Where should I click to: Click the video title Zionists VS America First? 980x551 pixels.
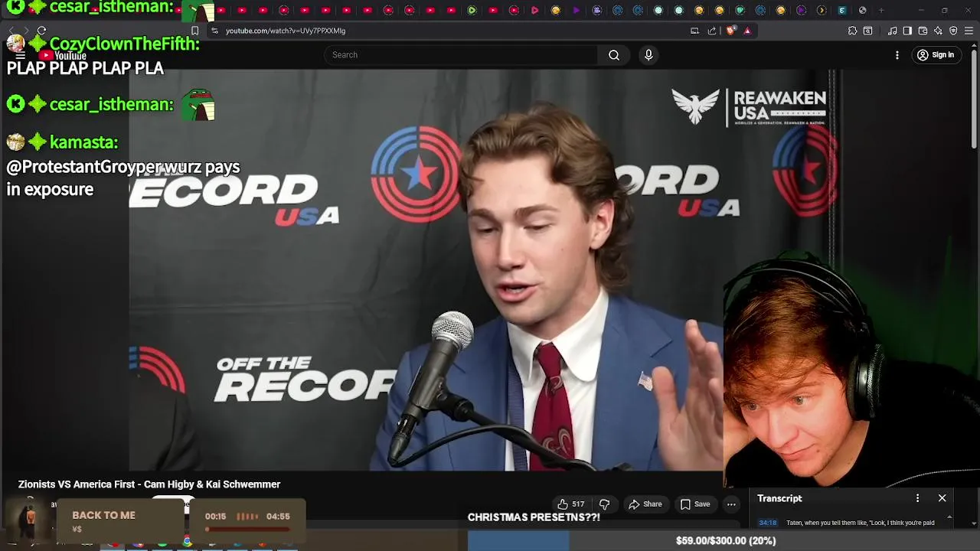tap(149, 484)
